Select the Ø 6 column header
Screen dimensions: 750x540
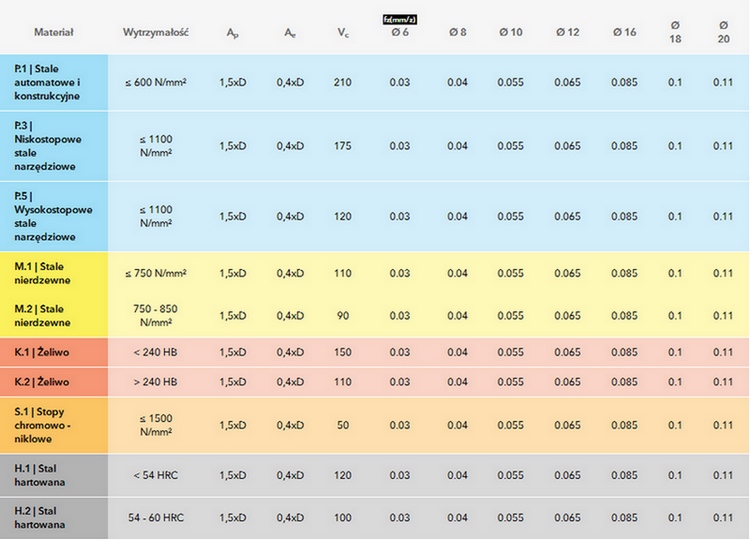(x=400, y=33)
